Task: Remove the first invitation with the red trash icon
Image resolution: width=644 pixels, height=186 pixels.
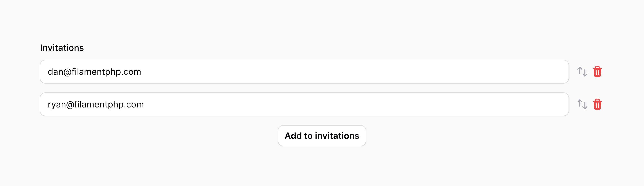Action: (x=597, y=72)
